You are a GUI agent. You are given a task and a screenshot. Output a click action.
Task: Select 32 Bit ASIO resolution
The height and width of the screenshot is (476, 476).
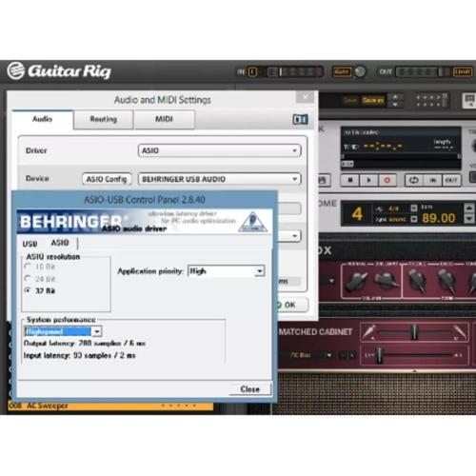pyautogui.click(x=40, y=290)
